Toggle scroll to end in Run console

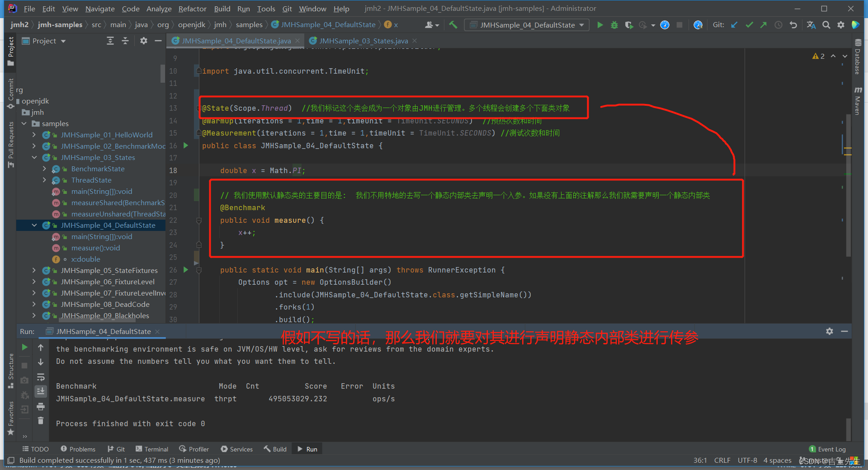pos(41,391)
